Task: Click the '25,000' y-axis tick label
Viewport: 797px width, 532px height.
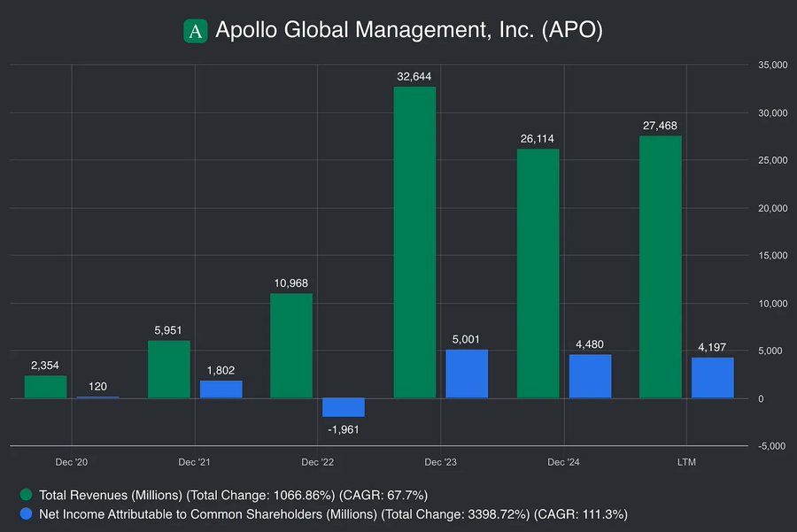Action: [772, 160]
